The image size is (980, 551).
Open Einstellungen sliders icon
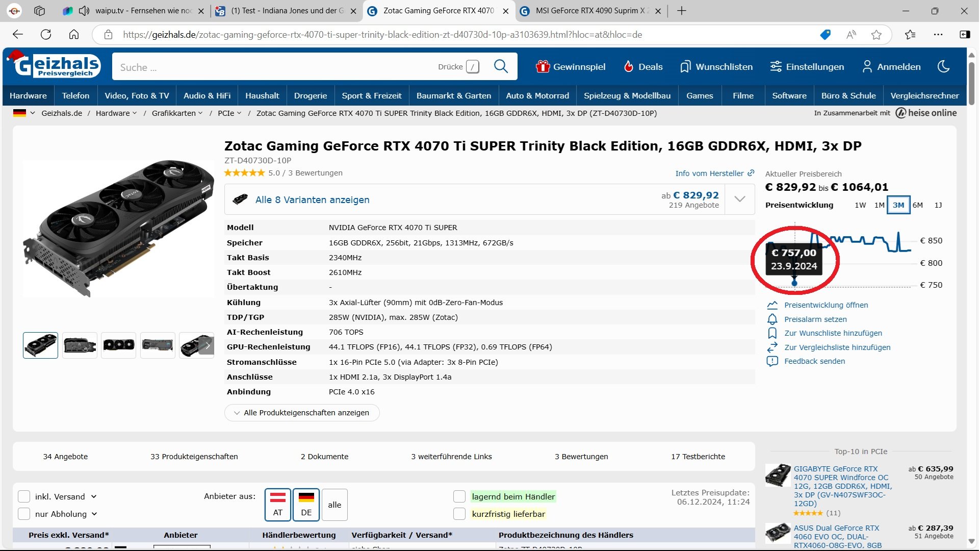(776, 67)
